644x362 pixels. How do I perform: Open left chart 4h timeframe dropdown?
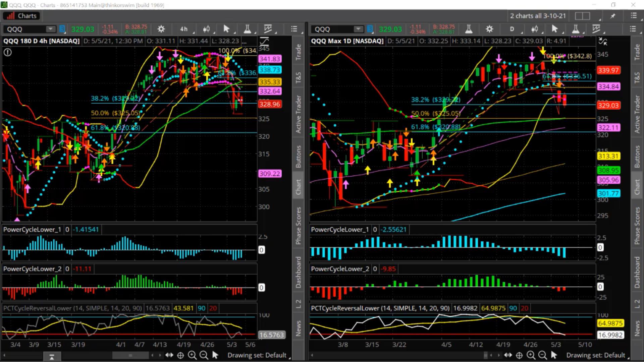pos(184,29)
